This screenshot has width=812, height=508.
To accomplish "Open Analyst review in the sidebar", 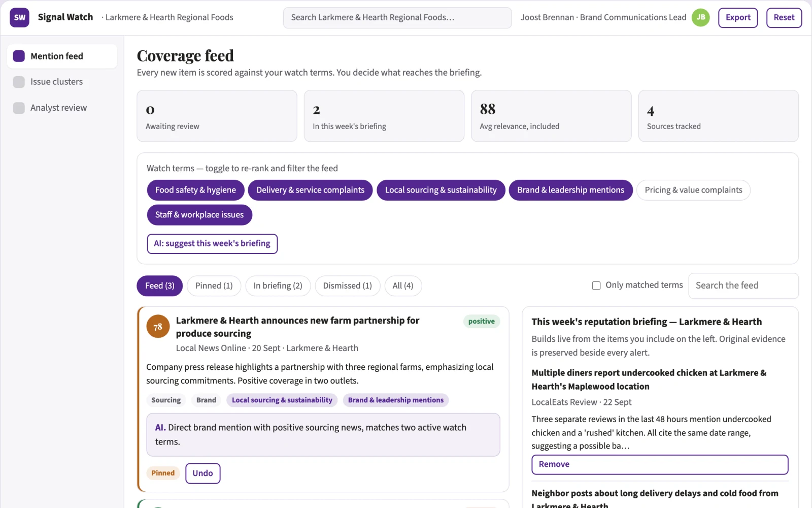I will click(x=62, y=108).
